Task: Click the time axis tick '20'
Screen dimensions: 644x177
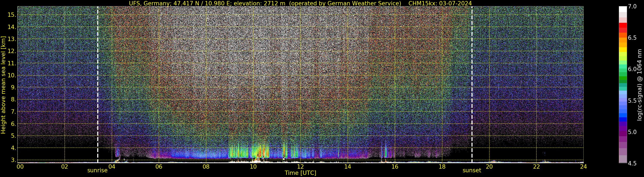Action: (x=489, y=166)
